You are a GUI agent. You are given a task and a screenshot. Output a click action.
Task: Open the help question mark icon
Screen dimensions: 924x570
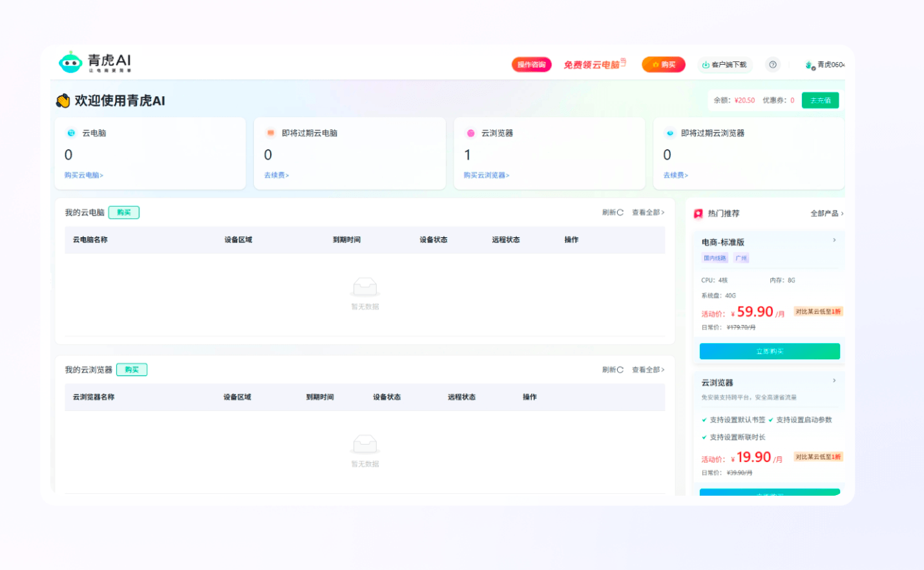pyautogui.click(x=772, y=65)
